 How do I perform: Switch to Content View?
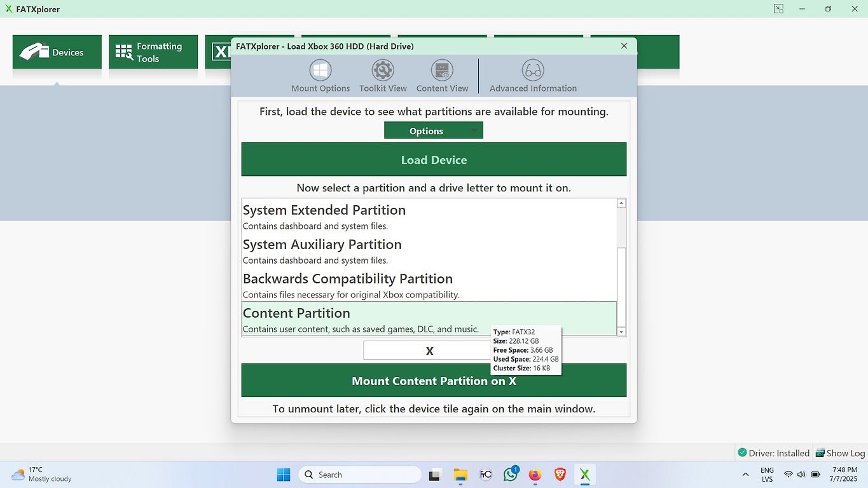(x=442, y=76)
